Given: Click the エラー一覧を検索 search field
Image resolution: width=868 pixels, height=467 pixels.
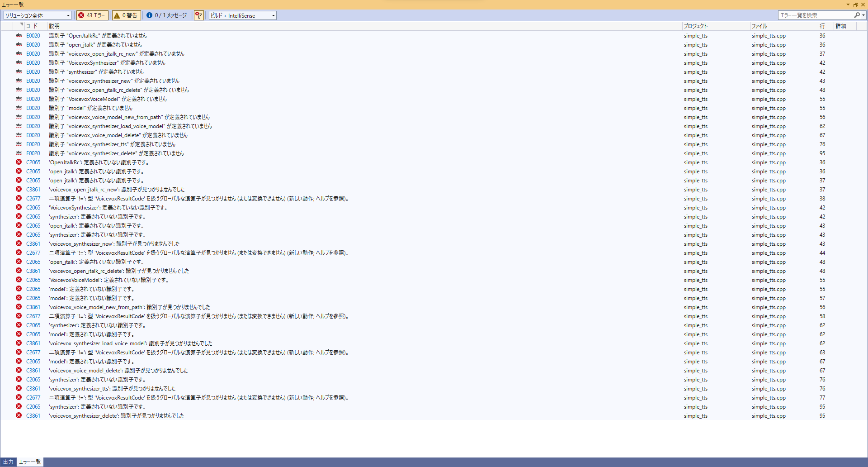Looking at the screenshot, I should 816,15.
